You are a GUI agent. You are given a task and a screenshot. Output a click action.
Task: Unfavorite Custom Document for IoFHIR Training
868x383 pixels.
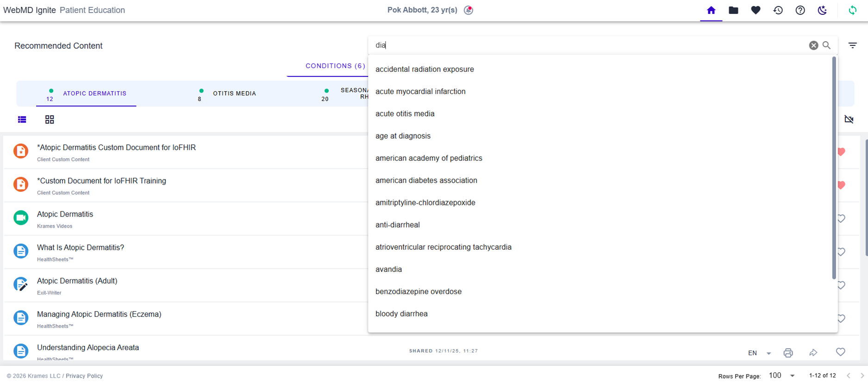tap(841, 185)
